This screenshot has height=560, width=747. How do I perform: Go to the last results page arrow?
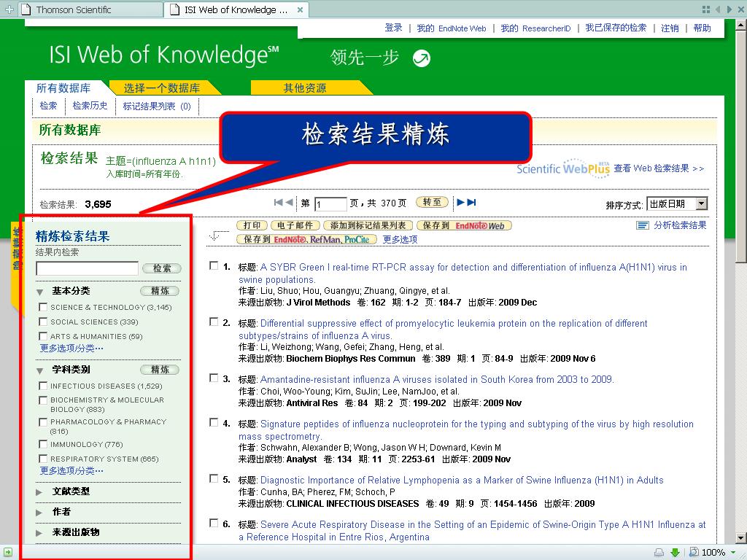pyautogui.click(x=472, y=203)
